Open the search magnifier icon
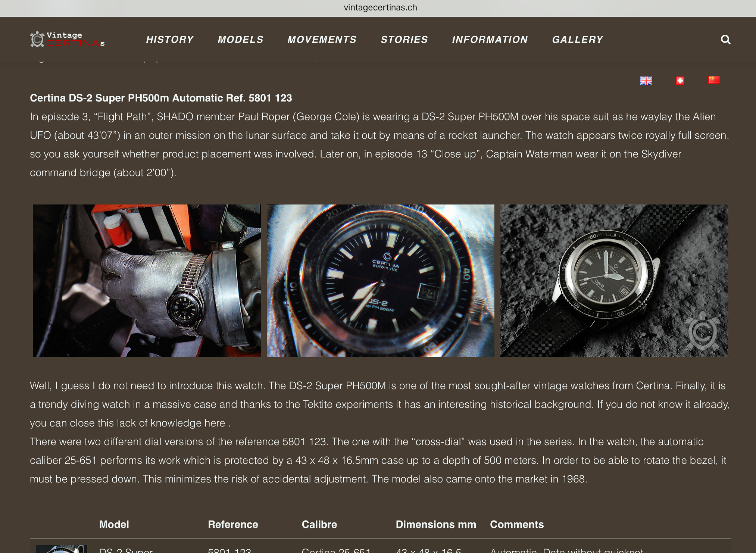Screen dimensions: 756x553 click(x=725, y=40)
